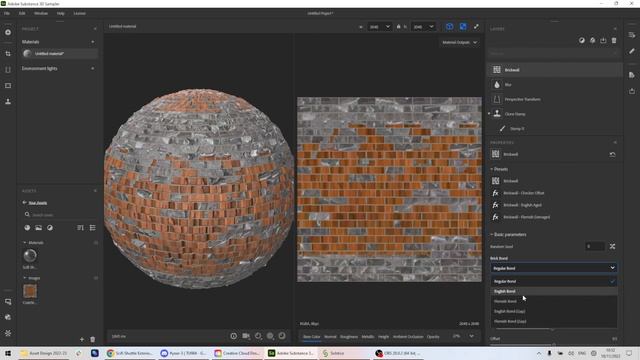Toggle the list view icon in Assets panel
The height and width of the screenshot is (360, 640).
coord(93,228)
